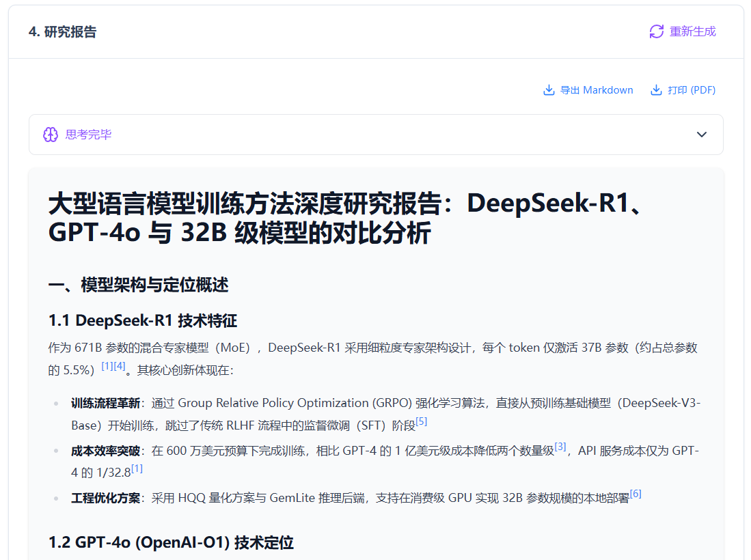Click the 一、模型架构与定位概述 heading

pyautogui.click(x=138, y=285)
